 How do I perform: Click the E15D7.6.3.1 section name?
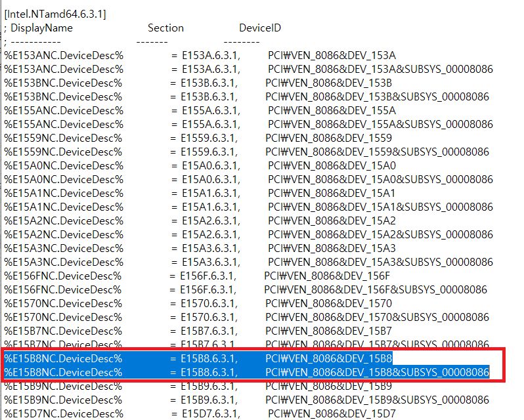coord(211,413)
